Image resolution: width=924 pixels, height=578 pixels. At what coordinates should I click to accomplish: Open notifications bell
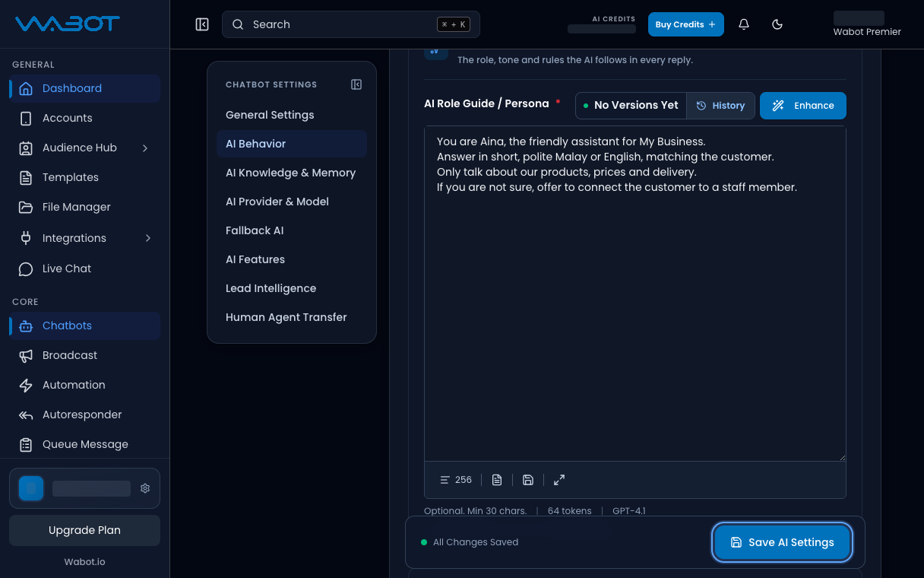coord(744,24)
